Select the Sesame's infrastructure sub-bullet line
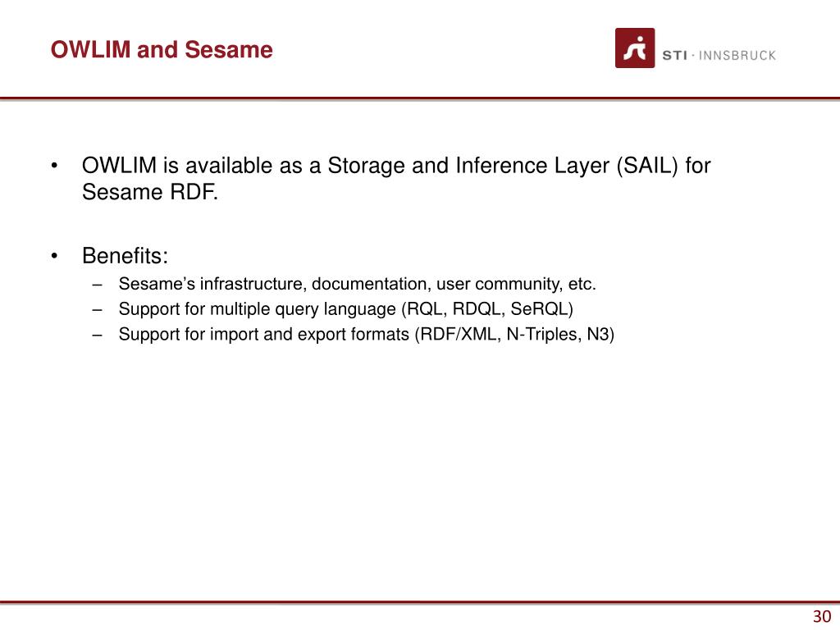The height and width of the screenshot is (630, 840). click(x=358, y=284)
